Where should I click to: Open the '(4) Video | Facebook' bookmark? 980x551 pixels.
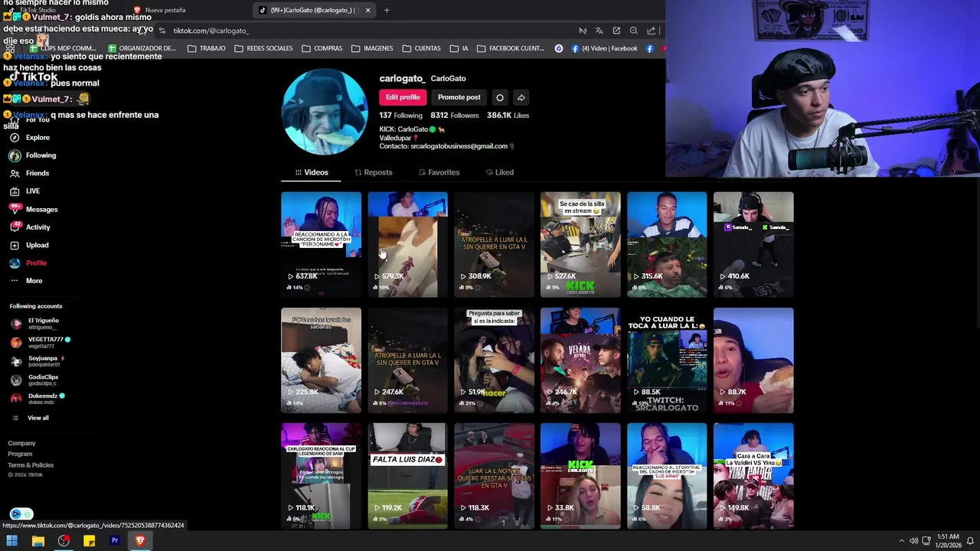click(603, 48)
